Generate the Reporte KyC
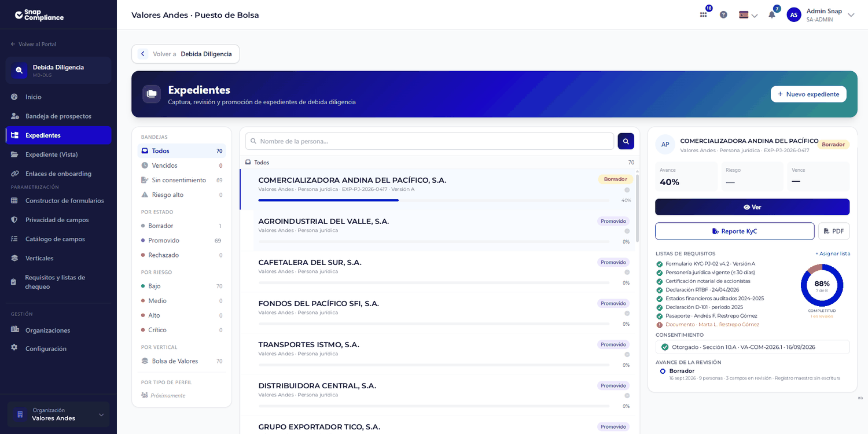 pyautogui.click(x=735, y=231)
